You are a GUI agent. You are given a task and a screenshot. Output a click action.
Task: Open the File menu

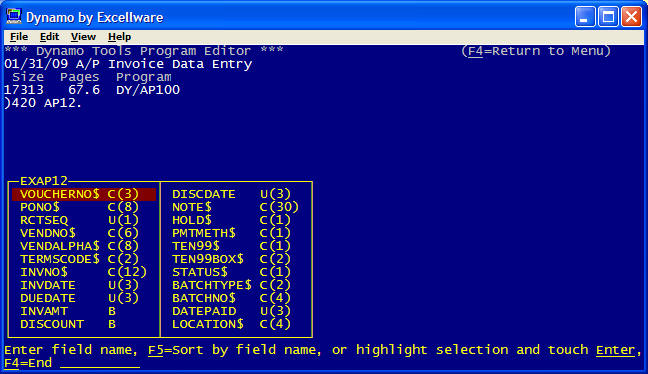[x=19, y=37]
